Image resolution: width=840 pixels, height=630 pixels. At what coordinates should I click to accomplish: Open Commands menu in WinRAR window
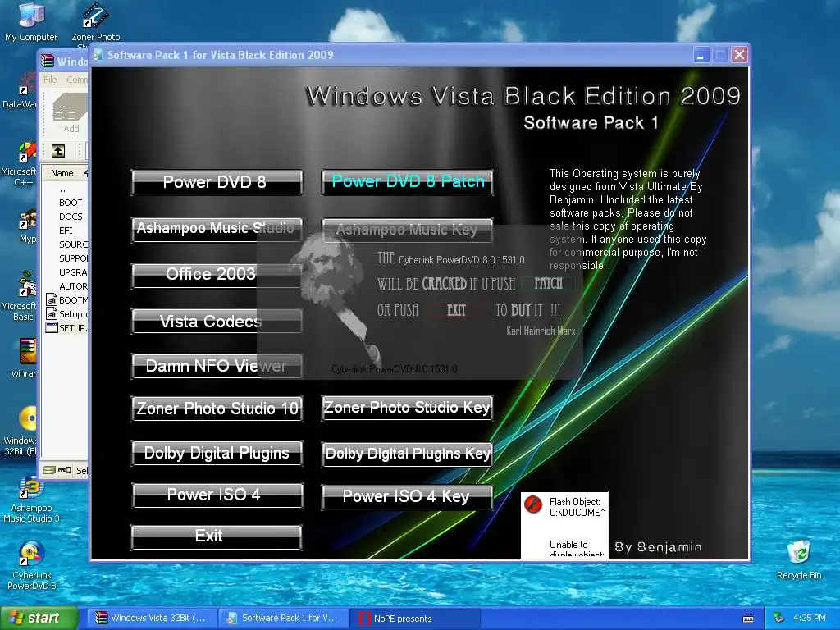(x=76, y=80)
